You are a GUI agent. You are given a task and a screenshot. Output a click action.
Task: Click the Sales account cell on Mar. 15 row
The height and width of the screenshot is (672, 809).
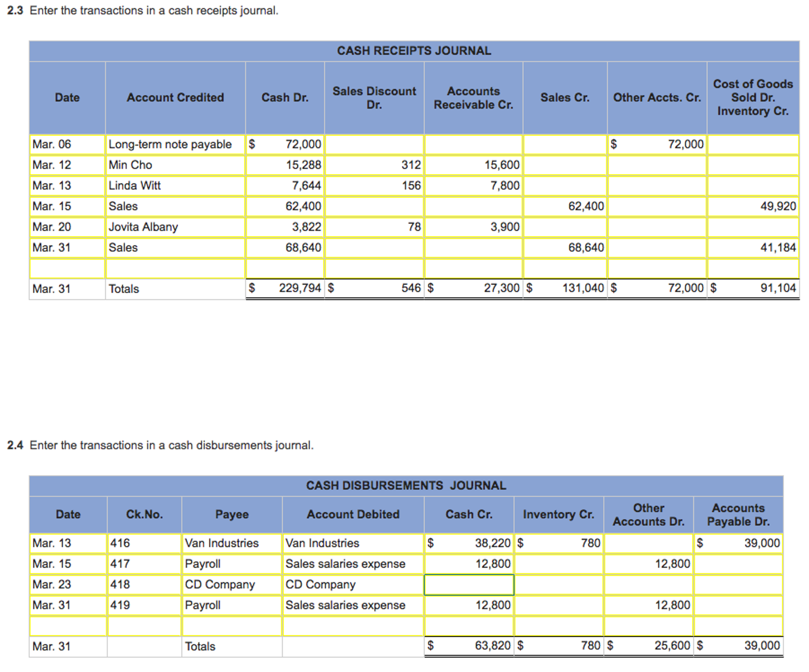click(175, 206)
